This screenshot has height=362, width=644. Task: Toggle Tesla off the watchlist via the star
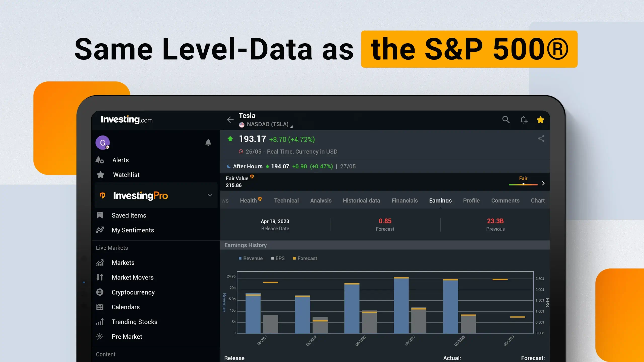coord(541,120)
